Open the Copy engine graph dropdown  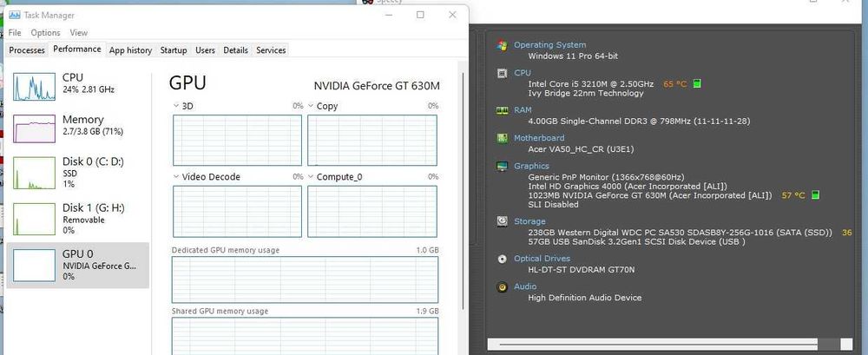coord(311,106)
